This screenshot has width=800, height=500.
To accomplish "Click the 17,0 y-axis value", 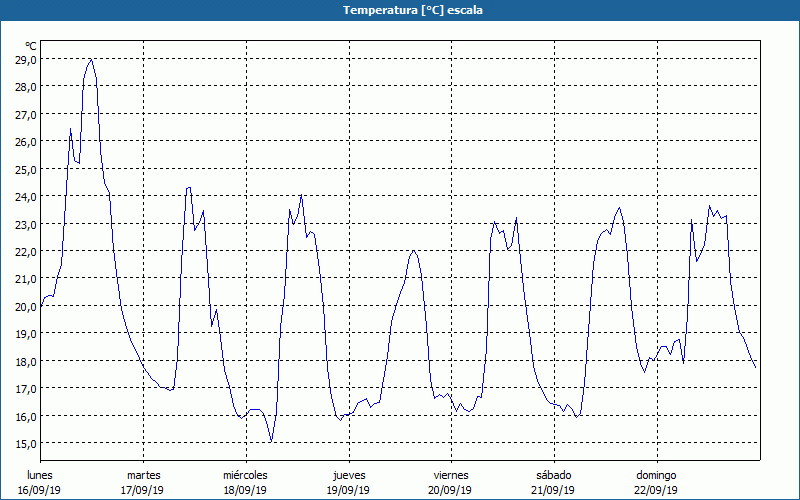I will click(26, 389).
